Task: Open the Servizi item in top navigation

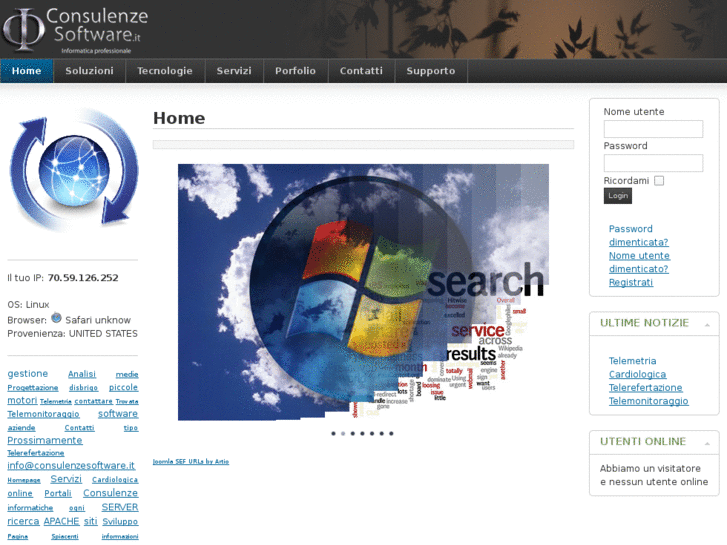Action: pyautogui.click(x=234, y=71)
